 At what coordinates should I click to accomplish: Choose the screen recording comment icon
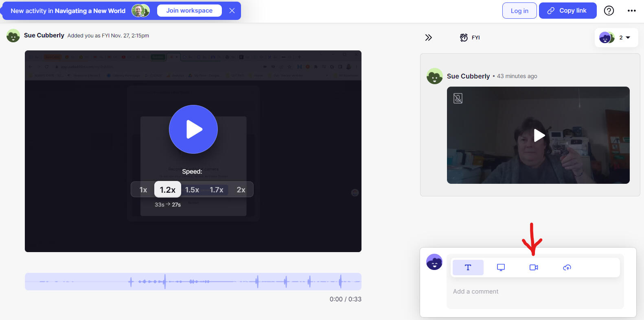point(501,268)
